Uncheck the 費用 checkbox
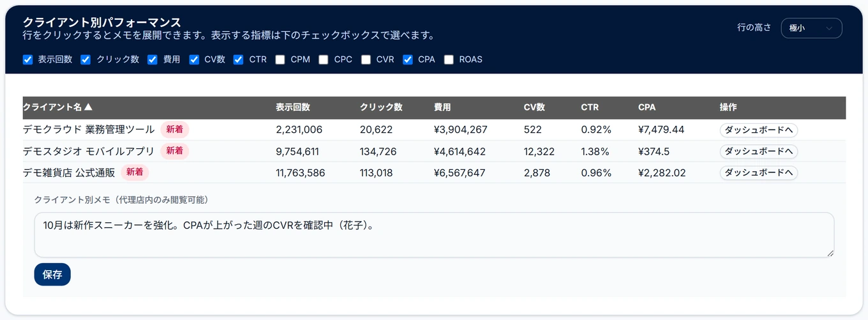The width and height of the screenshot is (868, 320). point(153,59)
